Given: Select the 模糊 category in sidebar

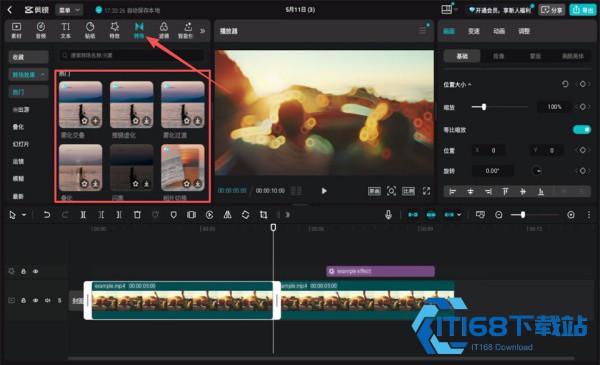Looking at the screenshot, I should click(18, 179).
